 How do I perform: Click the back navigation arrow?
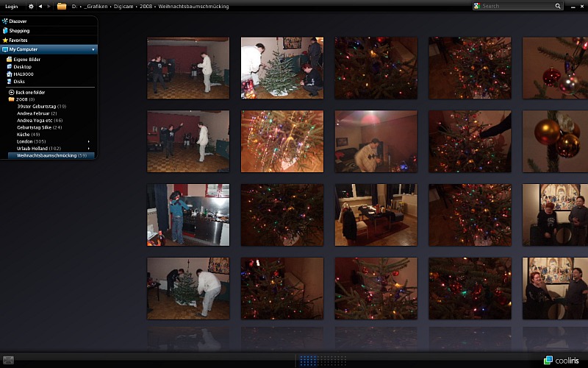pyautogui.click(x=40, y=6)
